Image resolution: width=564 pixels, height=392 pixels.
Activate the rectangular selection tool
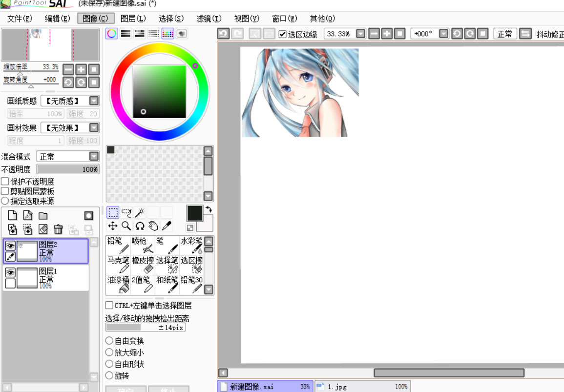click(113, 212)
